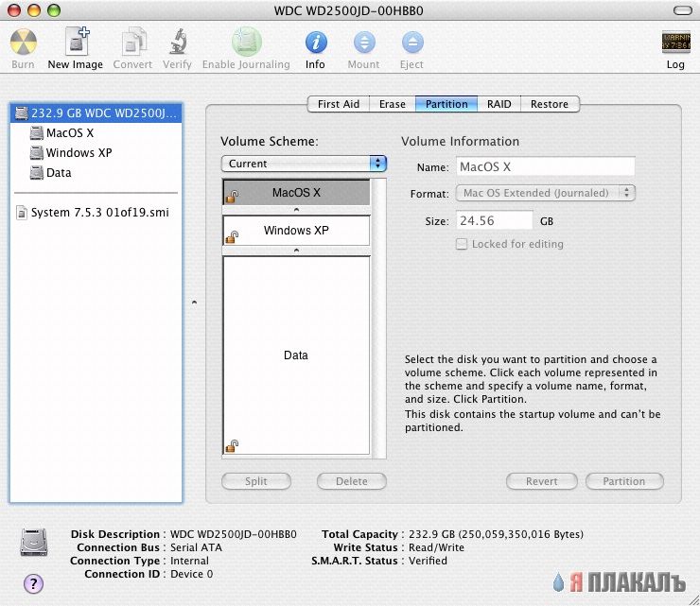
Task: Click divider handle below MacOS X partition
Action: click(x=296, y=210)
